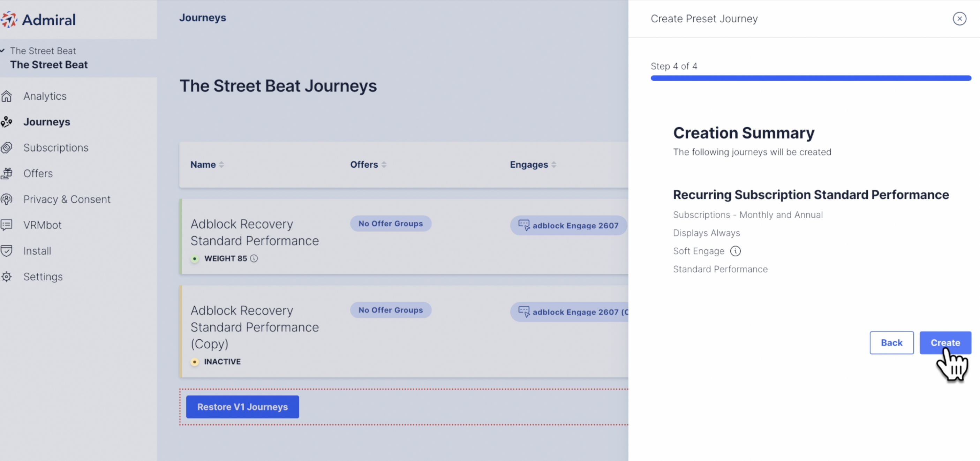Image resolution: width=980 pixels, height=461 pixels.
Task: Click the No Offer Groups badge for the (Copy) journey
Action: [390, 310]
